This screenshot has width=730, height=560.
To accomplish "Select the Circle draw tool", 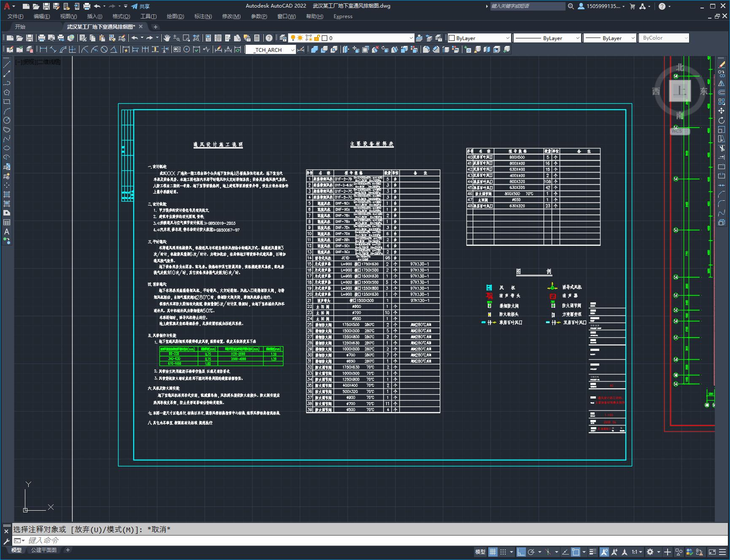I will 7,120.
